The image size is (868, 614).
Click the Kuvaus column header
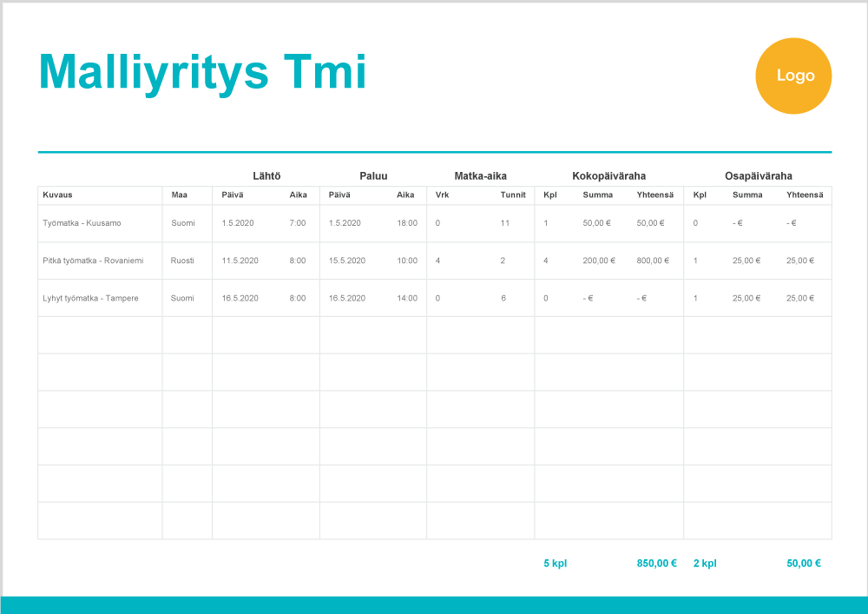[57, 195]
